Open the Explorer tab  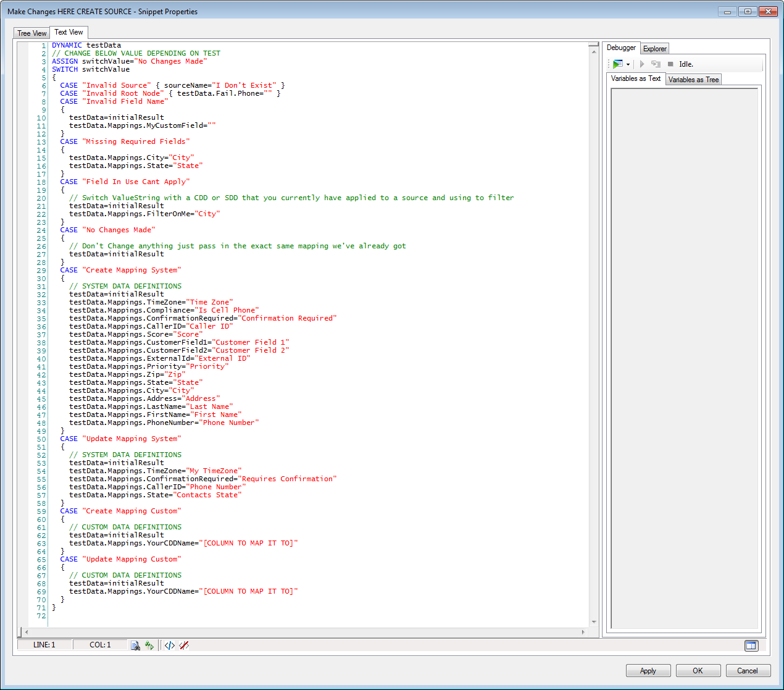click(654, 49)
